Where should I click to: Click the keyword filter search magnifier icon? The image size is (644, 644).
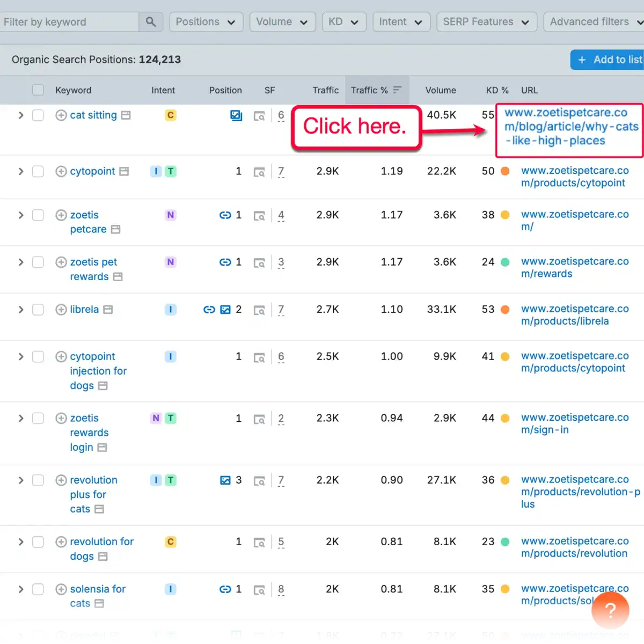pyautogui.click(x=151, y=21)
